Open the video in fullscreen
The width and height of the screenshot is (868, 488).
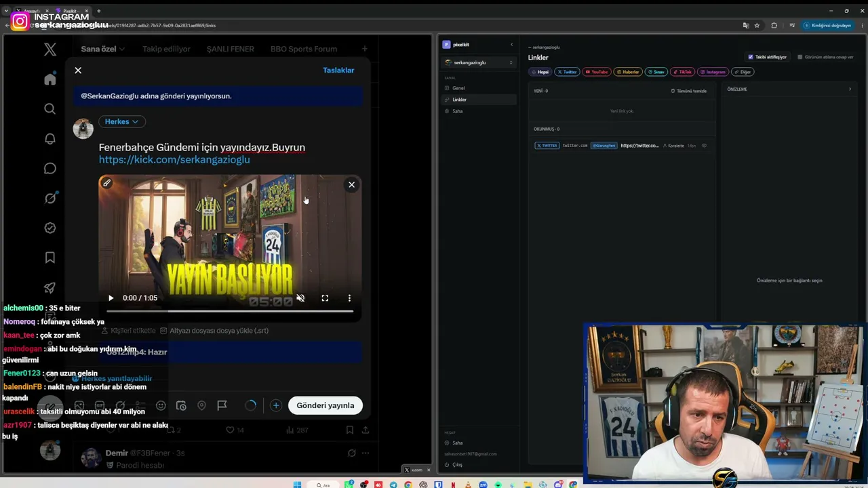point(325,298)
